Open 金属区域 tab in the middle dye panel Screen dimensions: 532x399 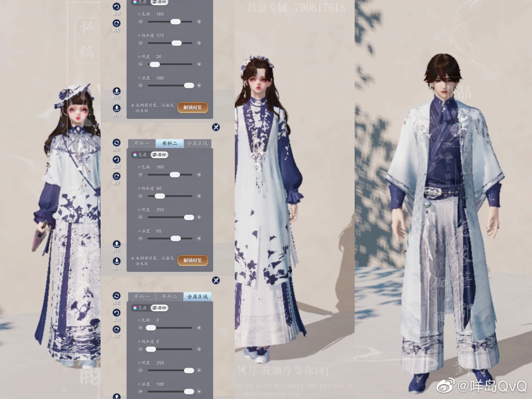click(197, 143)
